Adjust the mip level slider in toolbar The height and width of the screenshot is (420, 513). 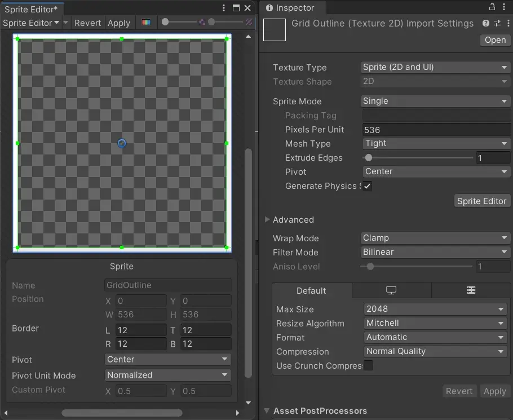[x=227, y=22]
